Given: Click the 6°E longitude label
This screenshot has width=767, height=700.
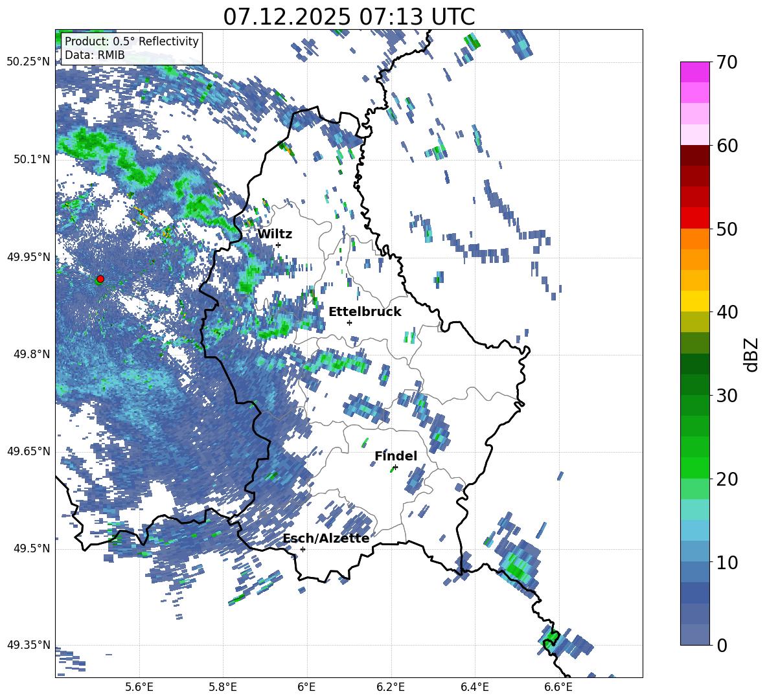Looking at the screenshot, I should (306, 687).
